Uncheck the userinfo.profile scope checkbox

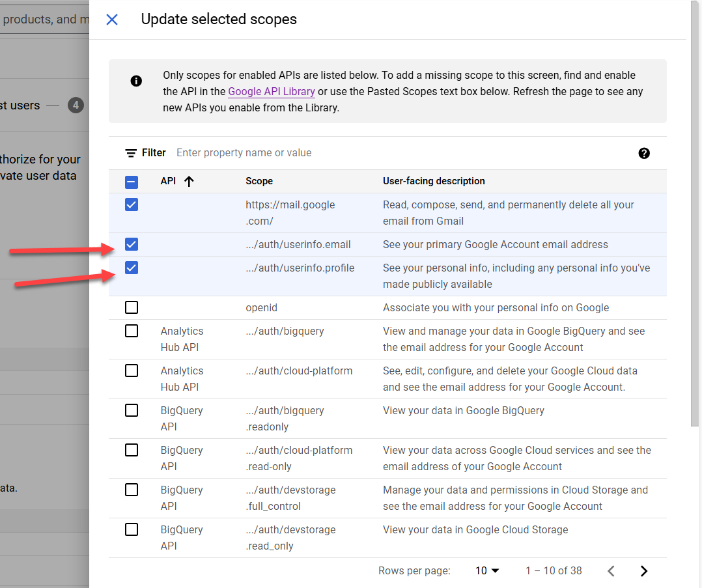132,268
